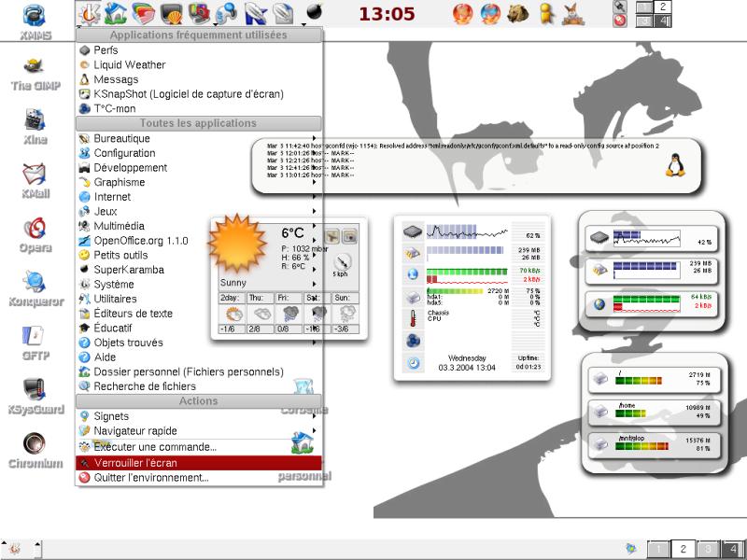Open the Multimédia menu entry
Image resolution: width=747 pixels, height=560 pixels.
click(199, 226)
